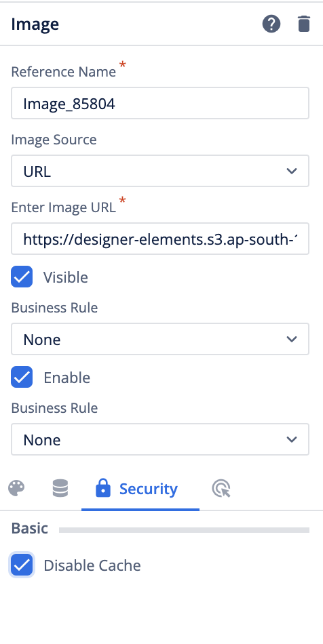Click the Enable label text

[x=67, y=378]
